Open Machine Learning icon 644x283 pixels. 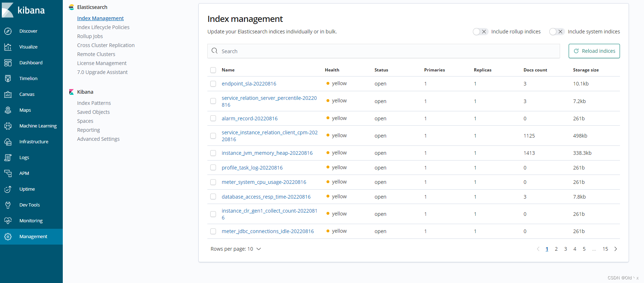pyautogui.click(x=8, y=126)
